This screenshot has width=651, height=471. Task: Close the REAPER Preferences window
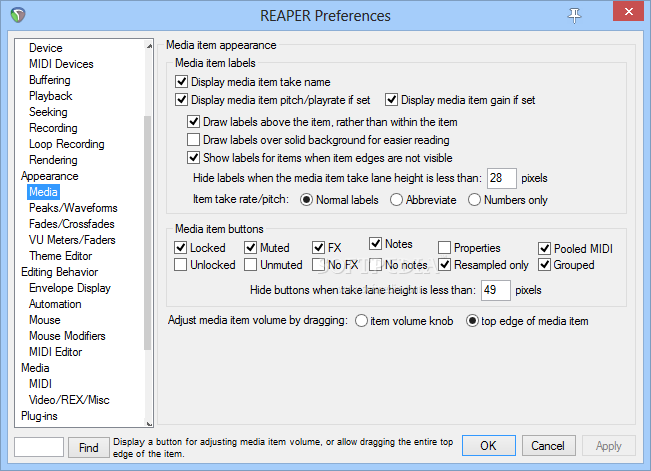point(629,12)
